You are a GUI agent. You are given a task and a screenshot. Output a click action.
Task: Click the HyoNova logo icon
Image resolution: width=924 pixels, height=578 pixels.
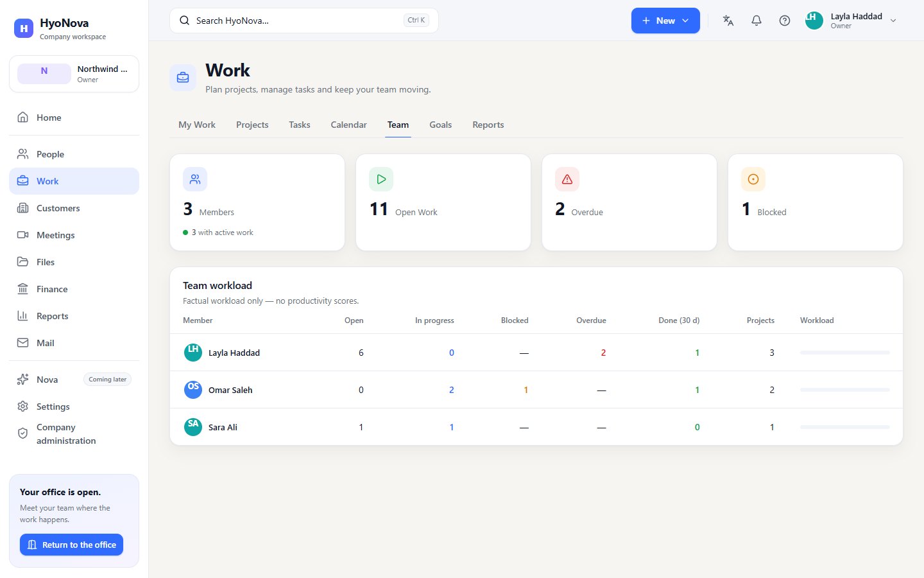coord(24,28)
